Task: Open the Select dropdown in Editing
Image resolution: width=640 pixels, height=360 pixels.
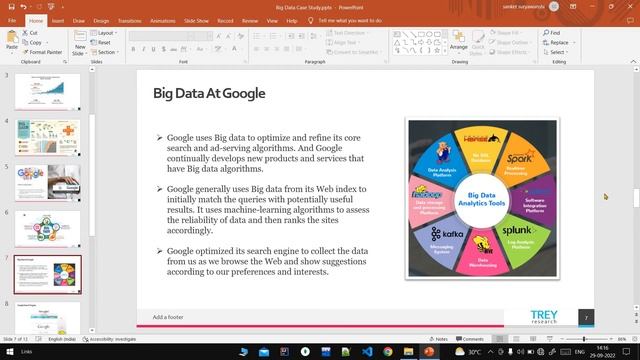Action: [x=556, y=52]
